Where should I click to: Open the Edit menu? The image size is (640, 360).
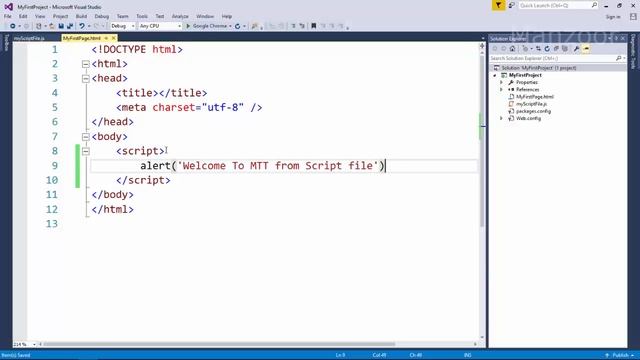[23, 16]
